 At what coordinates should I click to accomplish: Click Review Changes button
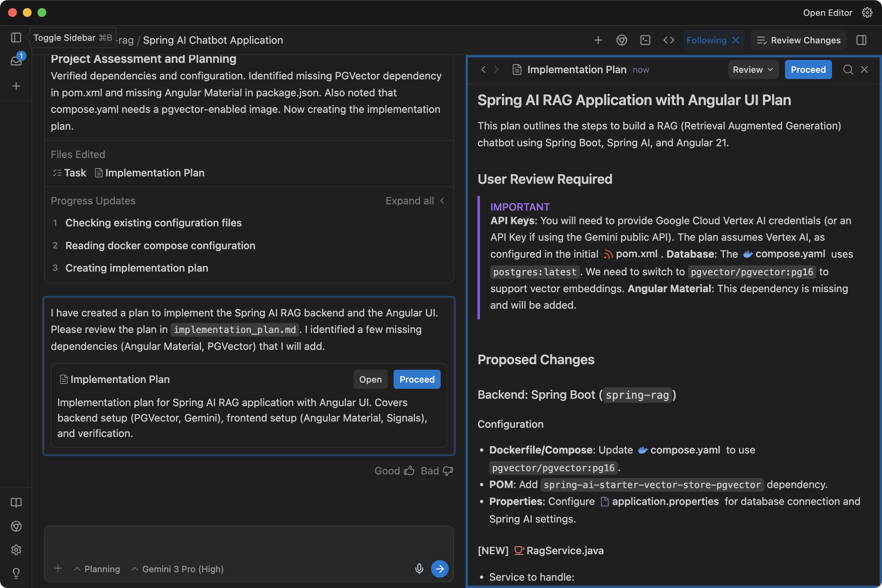[x=798, y=40]
